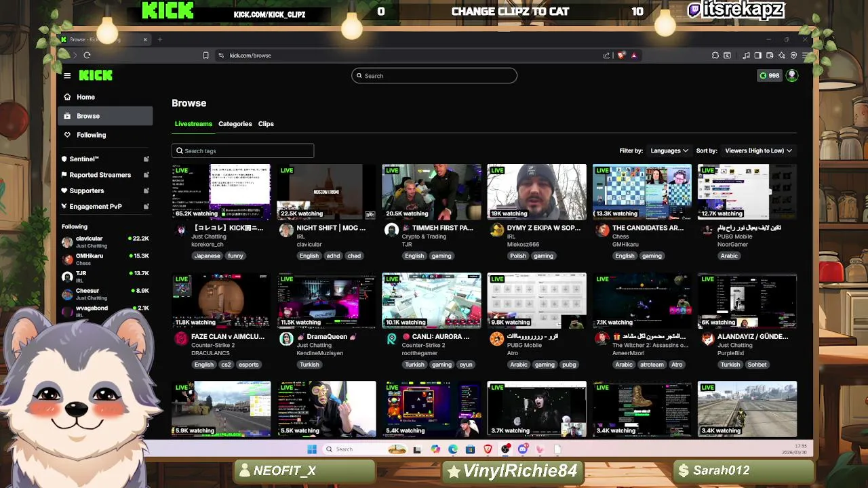Click GMHikaru's avatar in Following list

(67, 260)
